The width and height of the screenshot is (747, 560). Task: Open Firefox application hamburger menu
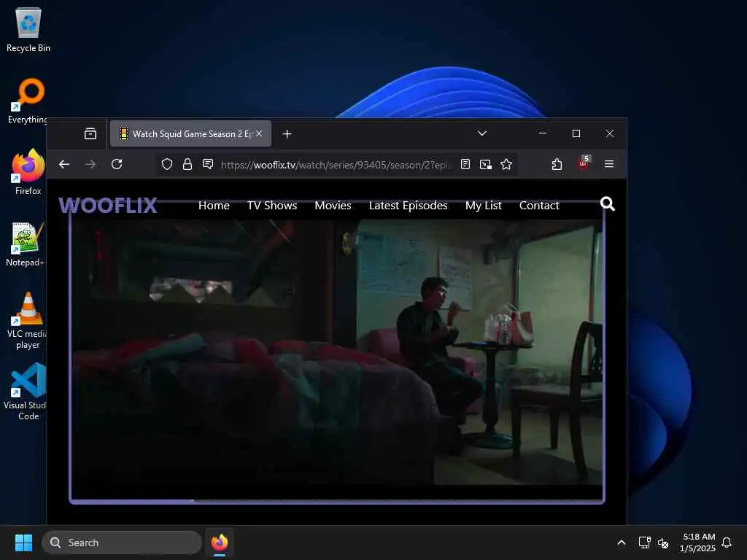click(x=609, y=164)
